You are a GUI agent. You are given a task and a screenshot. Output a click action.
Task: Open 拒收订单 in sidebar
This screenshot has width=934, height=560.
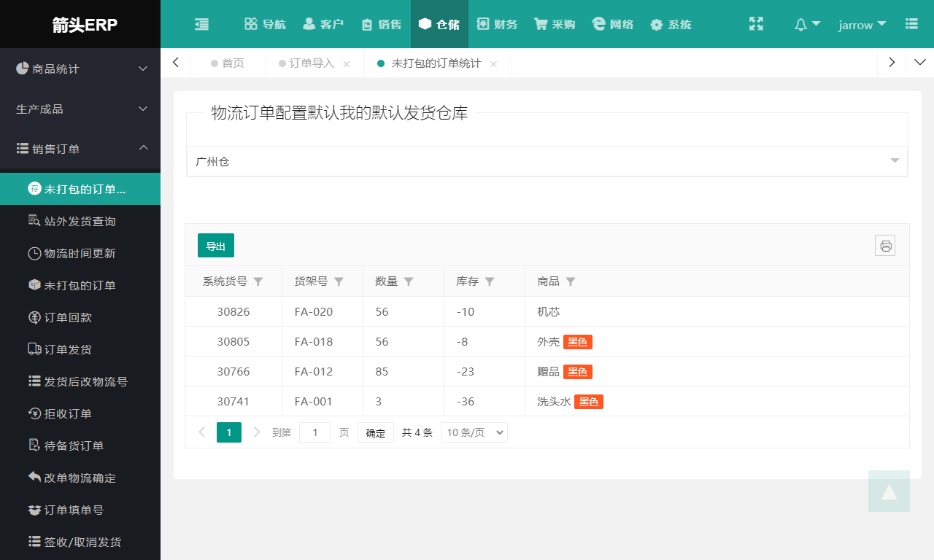80,413
